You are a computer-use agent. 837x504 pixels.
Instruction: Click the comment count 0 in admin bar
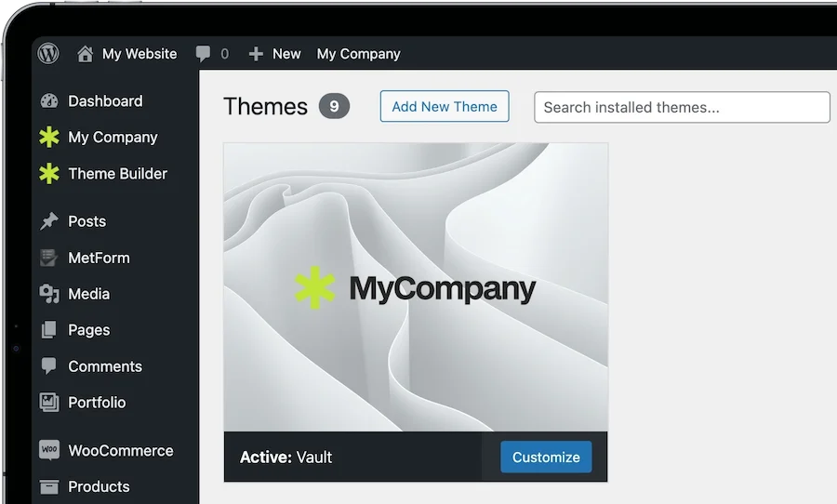point(225,54)
